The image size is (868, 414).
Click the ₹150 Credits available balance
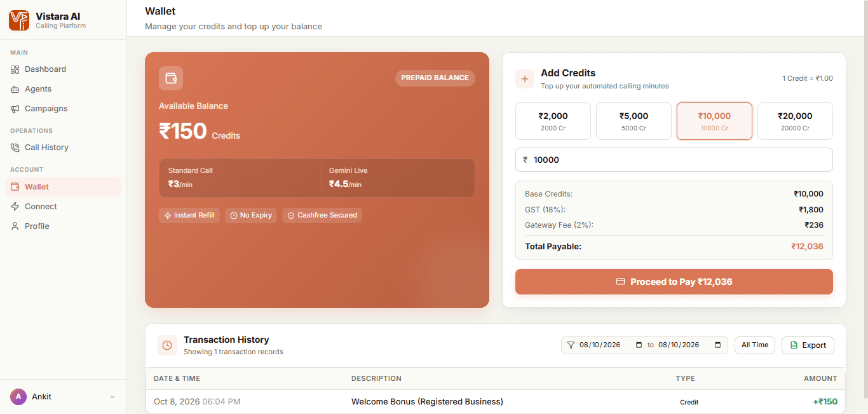tap(200, 132)
